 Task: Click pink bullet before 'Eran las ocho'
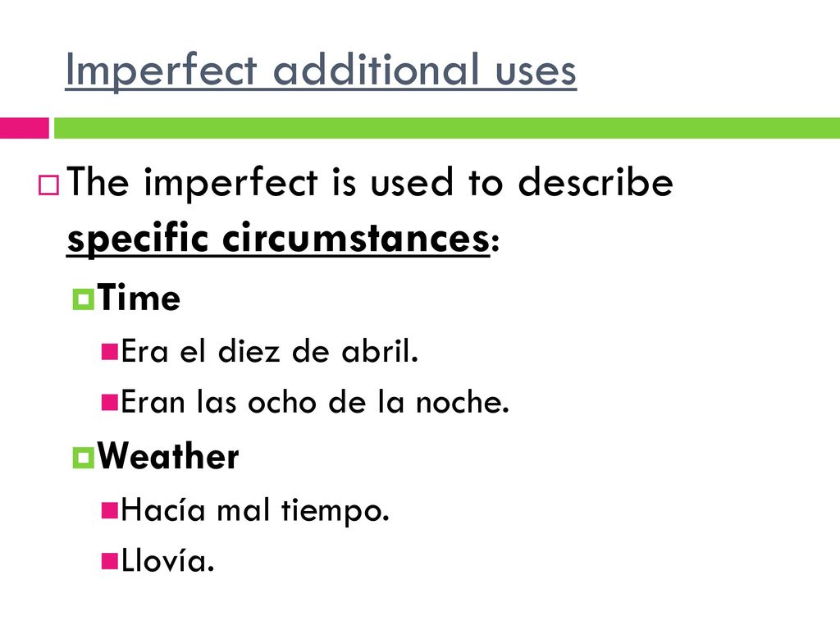(x=109, y=402)
